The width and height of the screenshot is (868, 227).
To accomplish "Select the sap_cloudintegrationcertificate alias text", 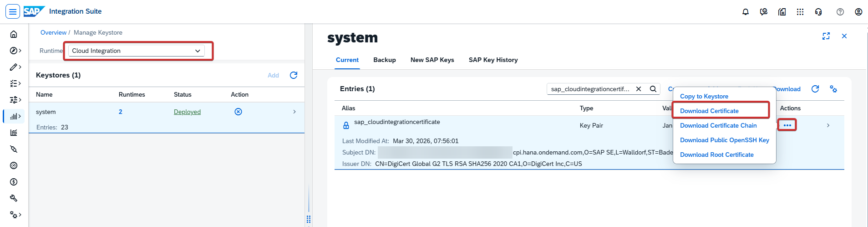I will pos(397,122).
